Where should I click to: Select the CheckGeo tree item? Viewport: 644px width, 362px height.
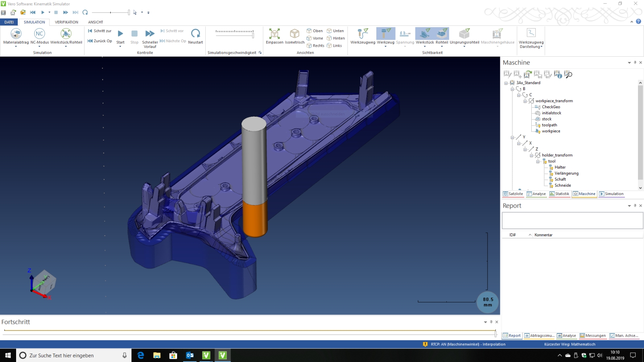(551, 107)
